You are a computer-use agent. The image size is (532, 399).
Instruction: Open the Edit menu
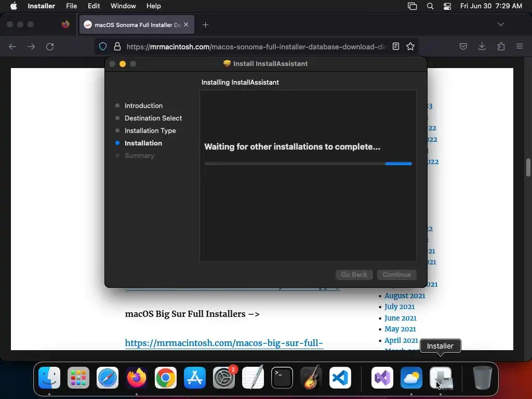(94, 6)
